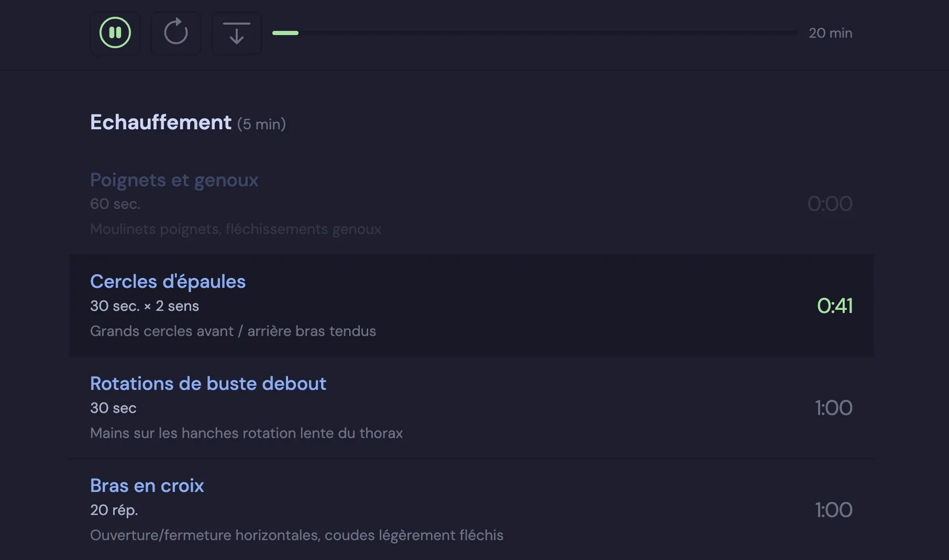Click the workout progress bar
Viewport: 949px width, 560px height.
tap(534, 33)
